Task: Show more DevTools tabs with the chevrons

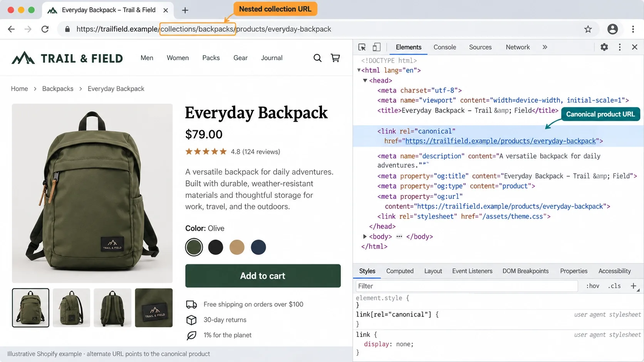Action: point(545,47)
